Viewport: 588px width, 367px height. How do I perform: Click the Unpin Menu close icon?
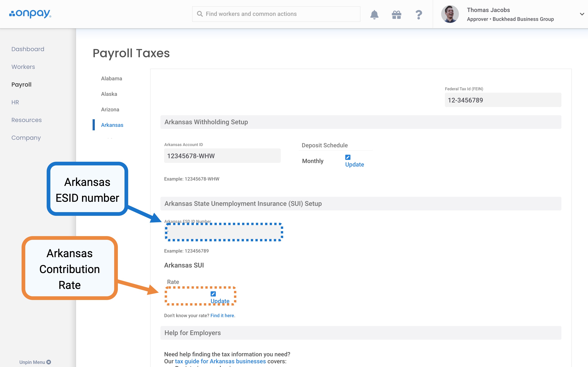49,362
